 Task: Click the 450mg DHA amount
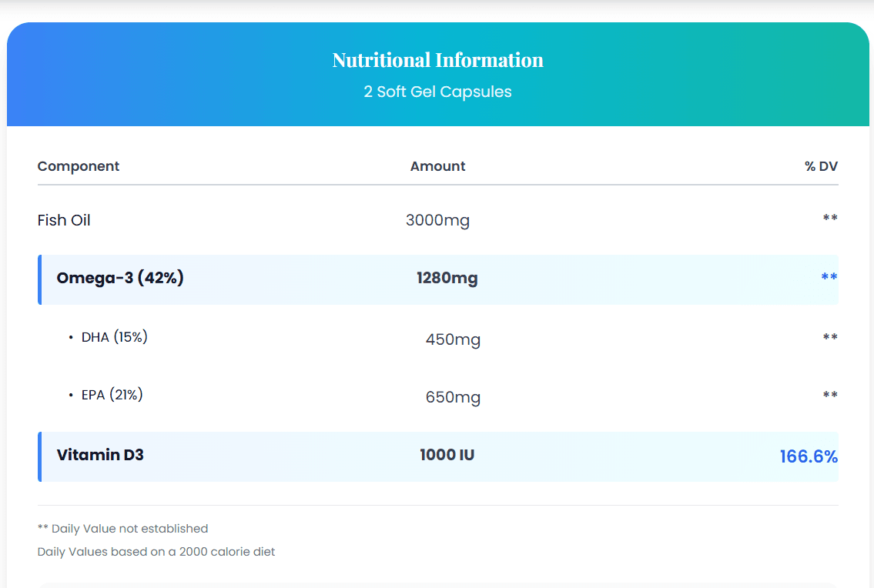(x=453, y=339)
